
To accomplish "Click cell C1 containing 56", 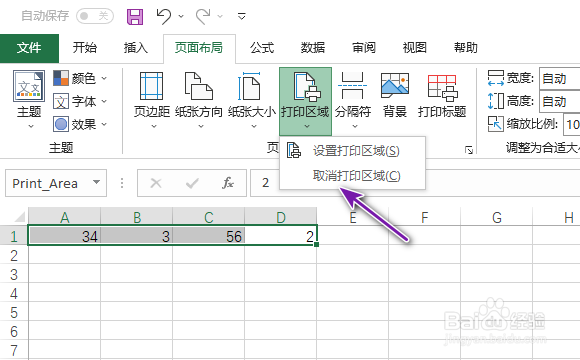I will click(209, 236).
